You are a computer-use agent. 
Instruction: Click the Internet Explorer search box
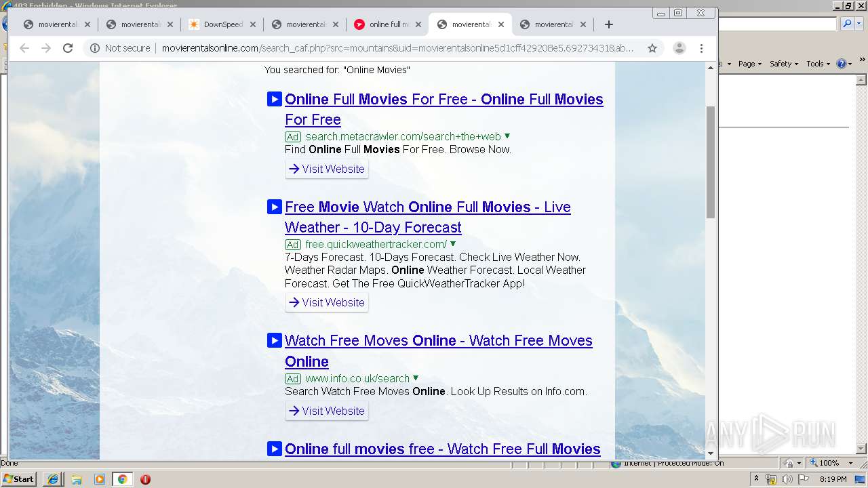click(x=778, y=24)
